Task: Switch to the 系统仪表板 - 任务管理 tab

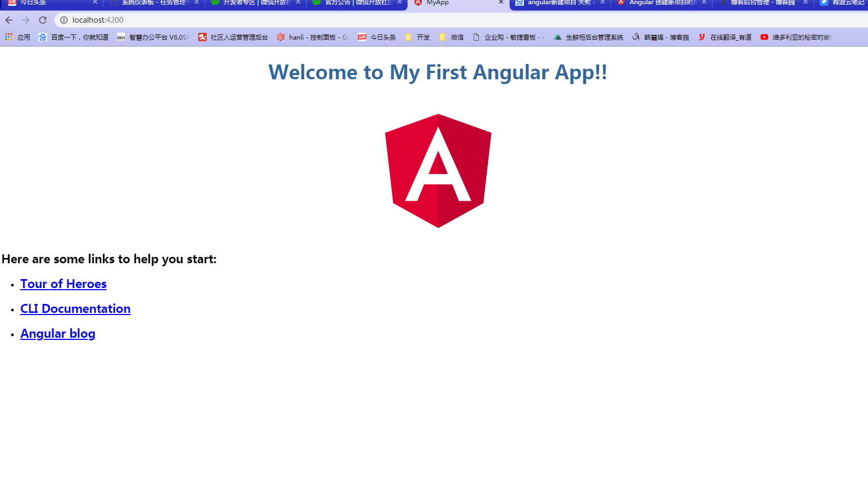Action: click(x=153, y=3)
